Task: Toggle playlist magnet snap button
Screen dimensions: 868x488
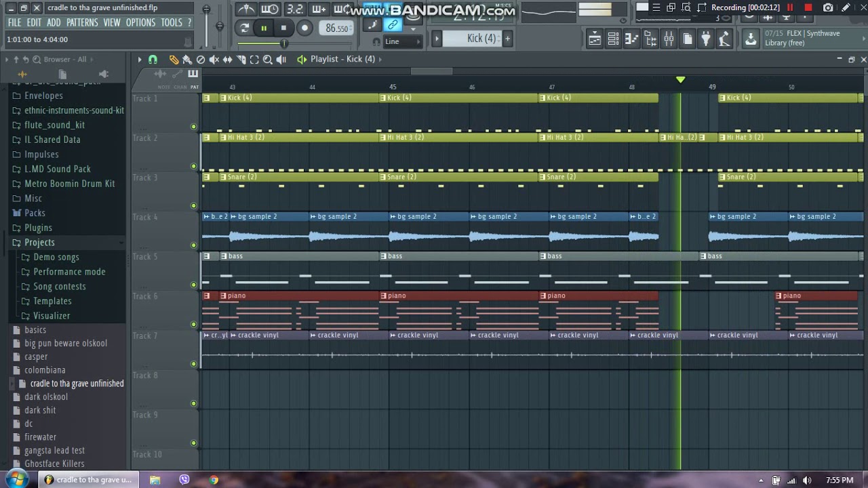Action: pyautogui.click(x=153, y=60)
